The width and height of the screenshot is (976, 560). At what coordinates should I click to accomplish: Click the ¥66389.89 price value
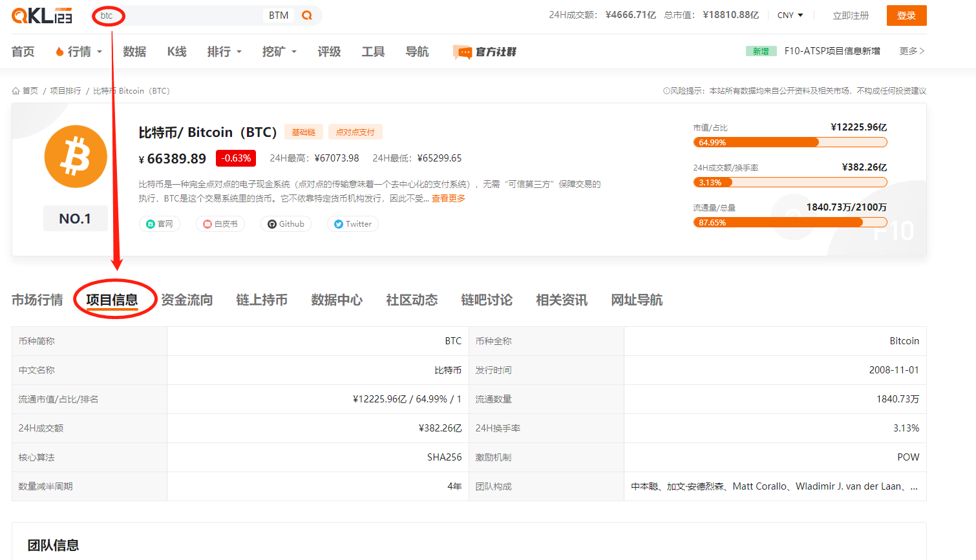click(173, 159)
